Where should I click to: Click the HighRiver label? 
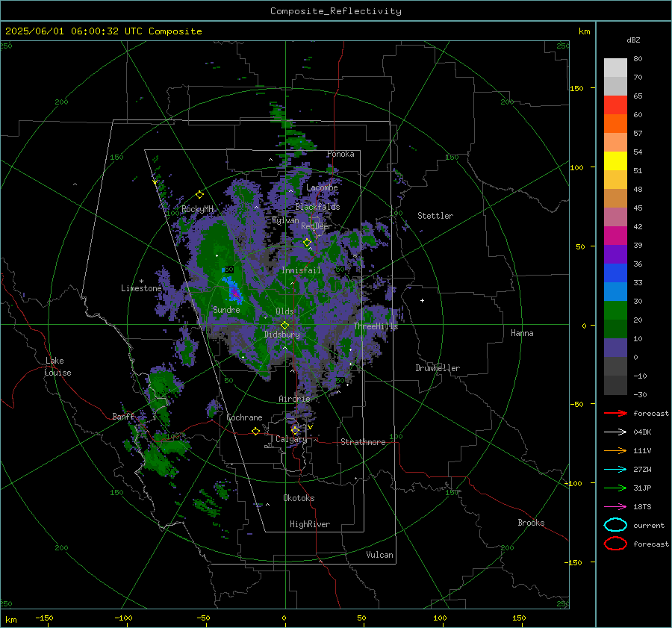tap(310, 524)
